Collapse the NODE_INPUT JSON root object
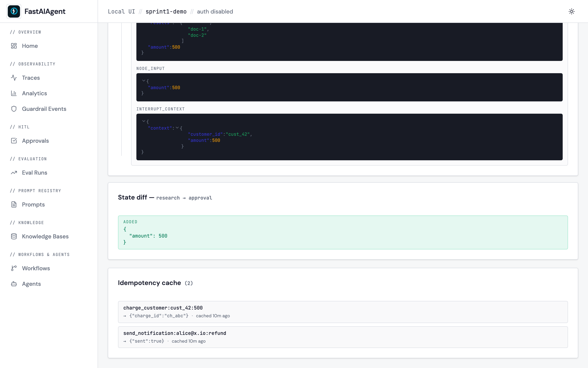The width and height of the screenshot is (588, 368). (x=144, y=81)
